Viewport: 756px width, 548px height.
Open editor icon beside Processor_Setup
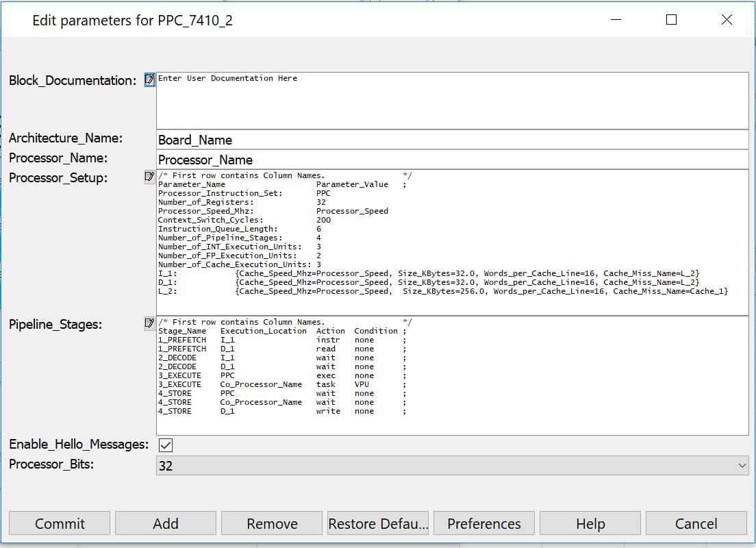point(150,177)
